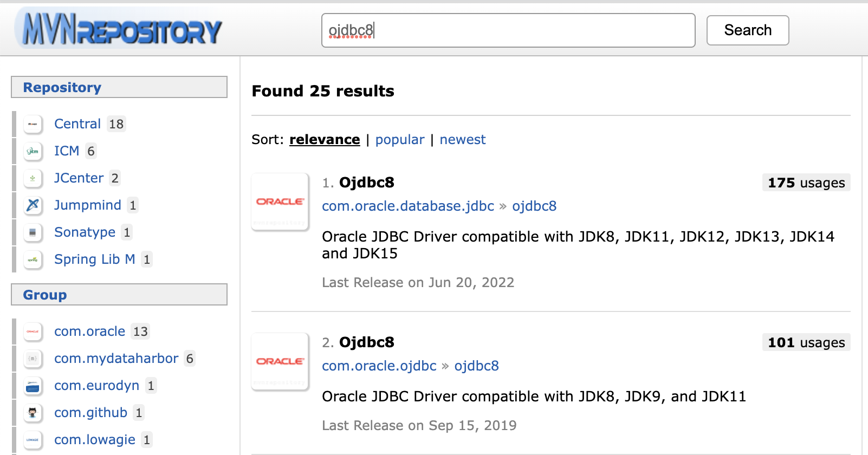Click the 'Found 25 results' heading
Viewport: 868px width, 455px height.
tap(323, 91)
